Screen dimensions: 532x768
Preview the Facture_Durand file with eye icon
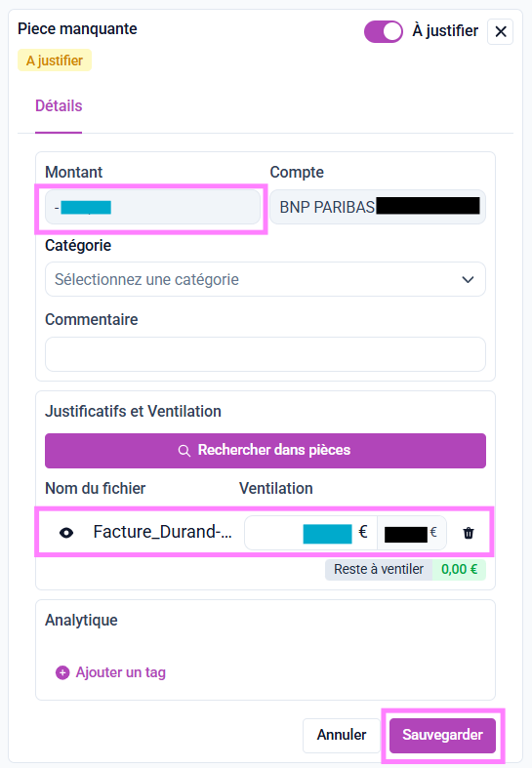pyautogui.click(x=66, y=533)
